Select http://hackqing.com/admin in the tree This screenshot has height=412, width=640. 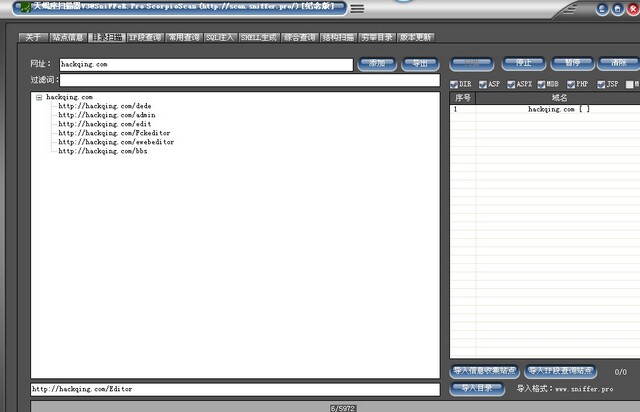pyautogui.click(x=107, y=115)
